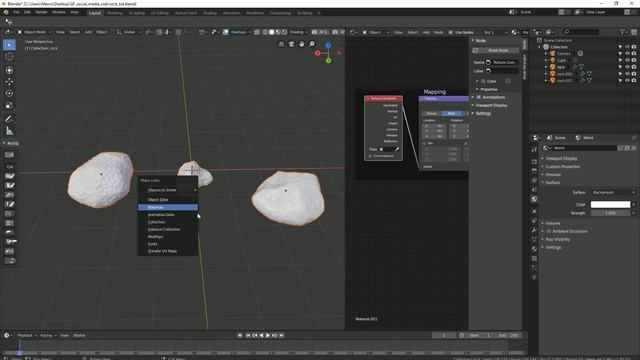Click the blue Z axis gizmo handle
This screenshot has height=360, width=640.
tap(328, 45)
